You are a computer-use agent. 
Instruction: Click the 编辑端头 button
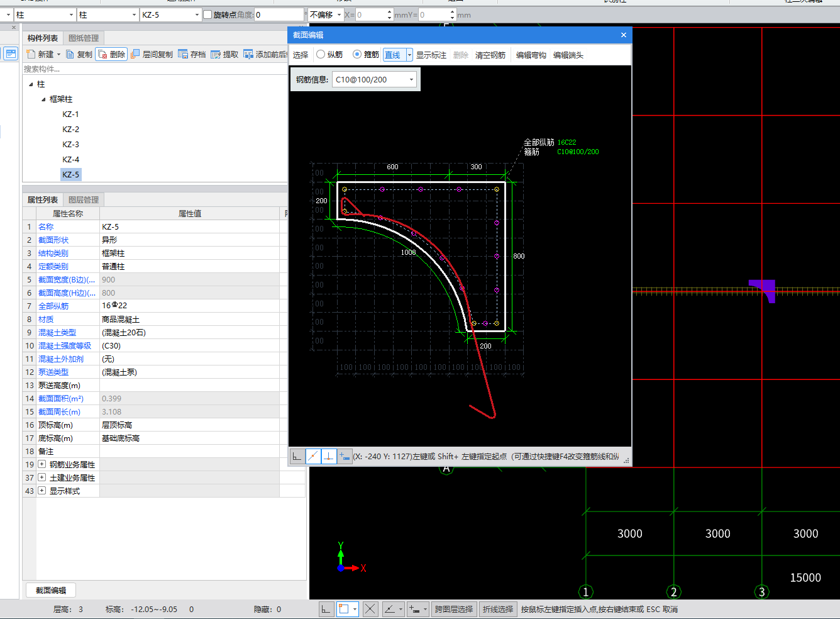pos(568,55)
